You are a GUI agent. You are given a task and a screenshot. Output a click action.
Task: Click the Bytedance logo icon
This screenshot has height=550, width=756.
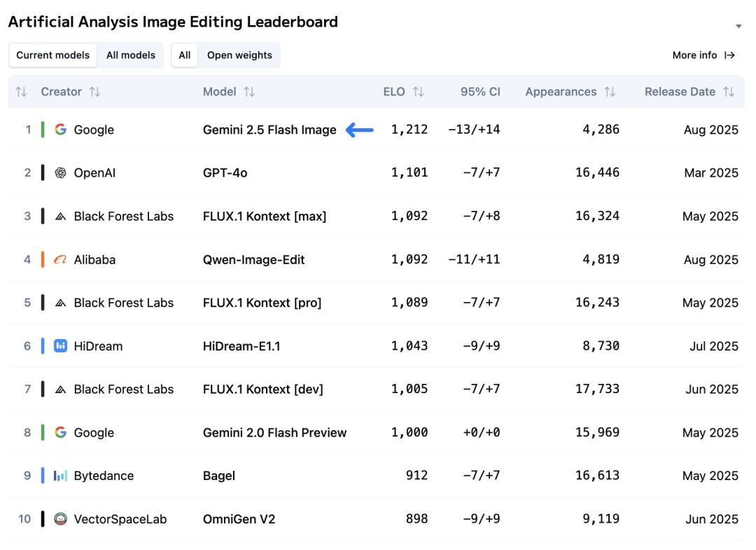[x=60, y=476]
